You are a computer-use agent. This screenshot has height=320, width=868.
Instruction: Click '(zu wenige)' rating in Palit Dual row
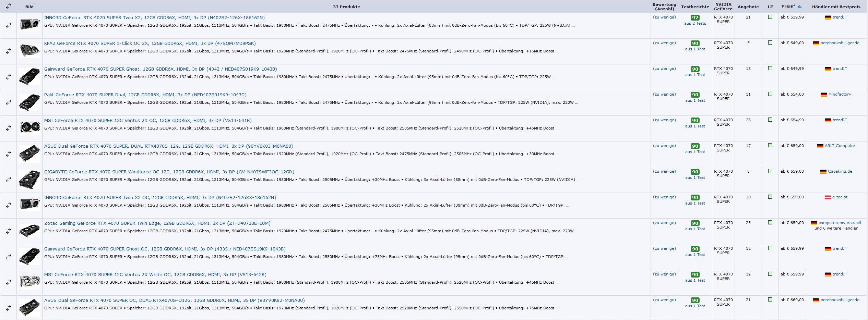tap(664, 94)
